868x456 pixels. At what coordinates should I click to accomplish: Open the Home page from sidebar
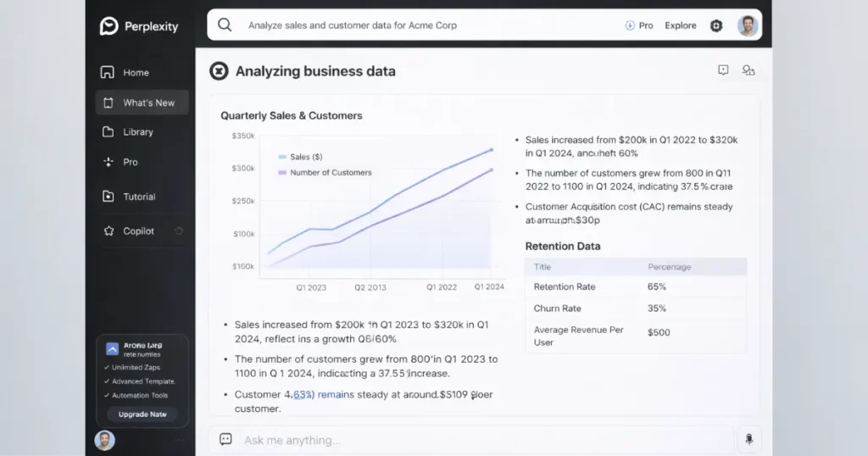tap(135, 73)
